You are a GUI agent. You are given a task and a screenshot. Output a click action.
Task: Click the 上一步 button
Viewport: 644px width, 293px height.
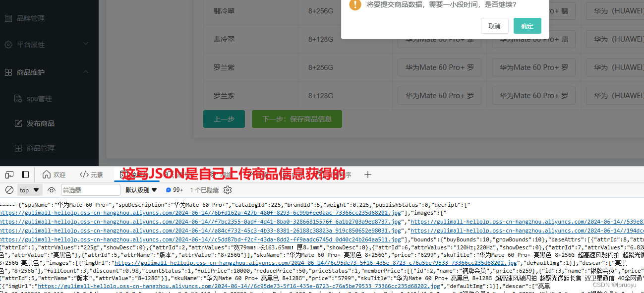[224, 119]
